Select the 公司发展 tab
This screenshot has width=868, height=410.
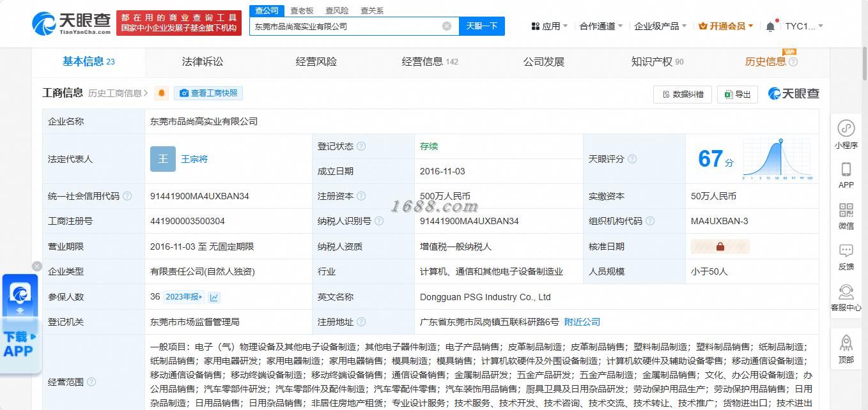coord(544,62)
